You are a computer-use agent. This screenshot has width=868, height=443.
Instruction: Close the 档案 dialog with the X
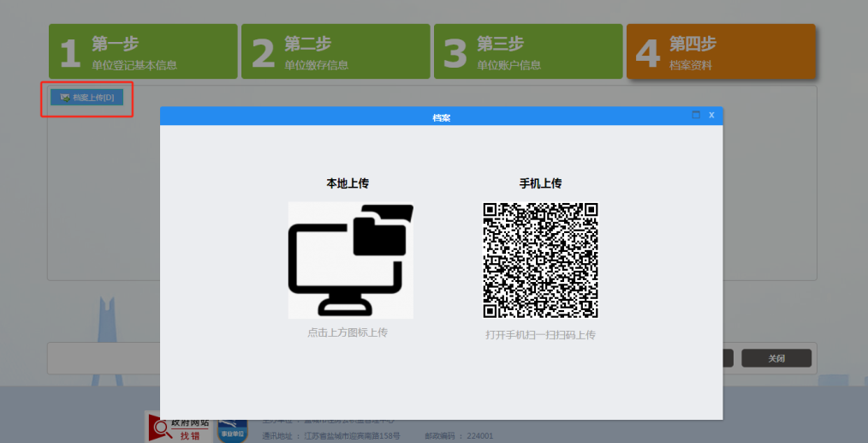[x=712, y=115]
